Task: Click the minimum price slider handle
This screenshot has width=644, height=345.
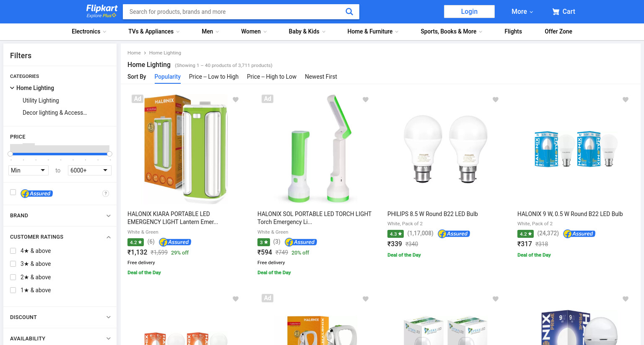Action: coord(10,154)
